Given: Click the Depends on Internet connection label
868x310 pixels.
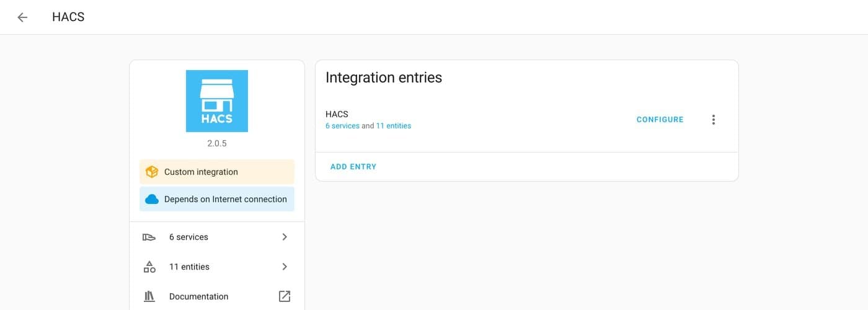Looking at the screenshot, I should point(226,199).
